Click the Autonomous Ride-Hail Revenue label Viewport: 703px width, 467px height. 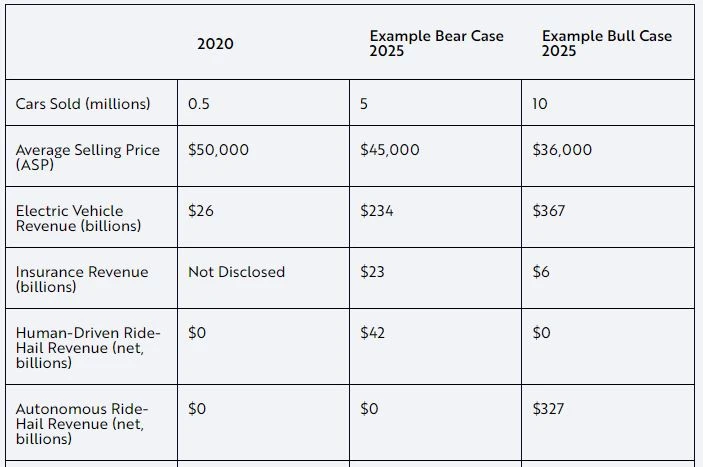pos(81,424)
